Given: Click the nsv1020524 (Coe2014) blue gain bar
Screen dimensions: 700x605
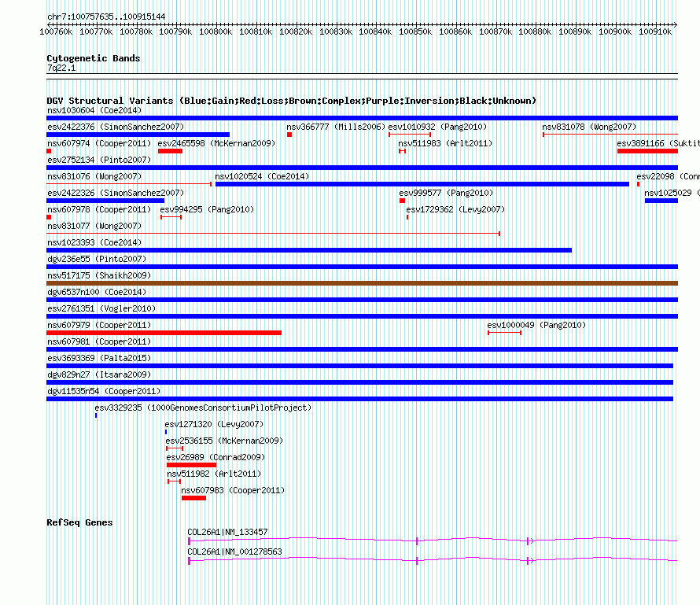Looking at the screenshot, I should (x=422, y=184).
